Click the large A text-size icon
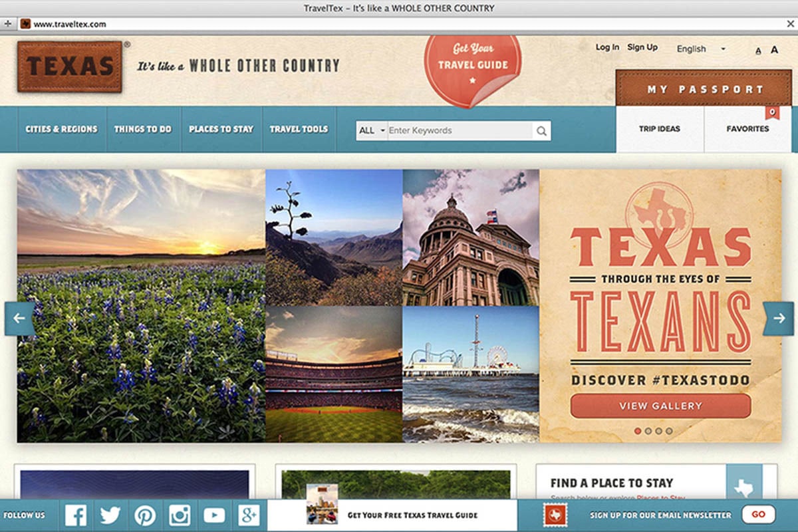Screen dimensions: 798x532 775,50
